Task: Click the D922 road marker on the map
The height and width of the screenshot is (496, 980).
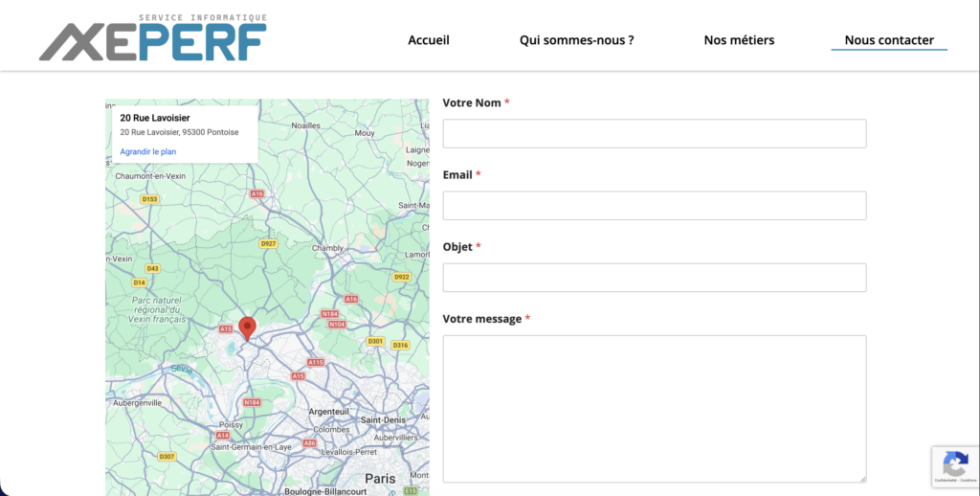Action: point(401,277)
